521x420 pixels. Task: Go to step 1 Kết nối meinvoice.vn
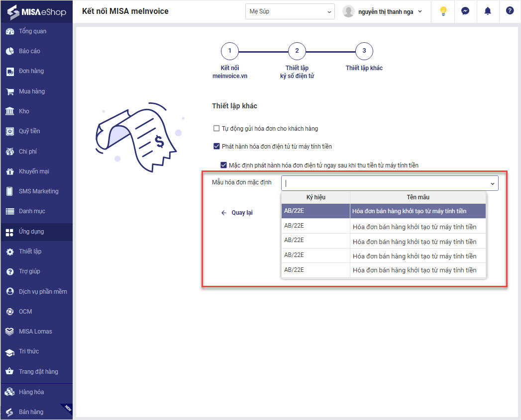pos(229,51)
